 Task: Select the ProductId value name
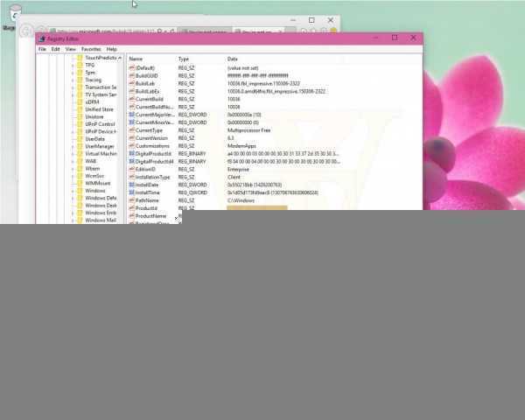click(146, 208)
